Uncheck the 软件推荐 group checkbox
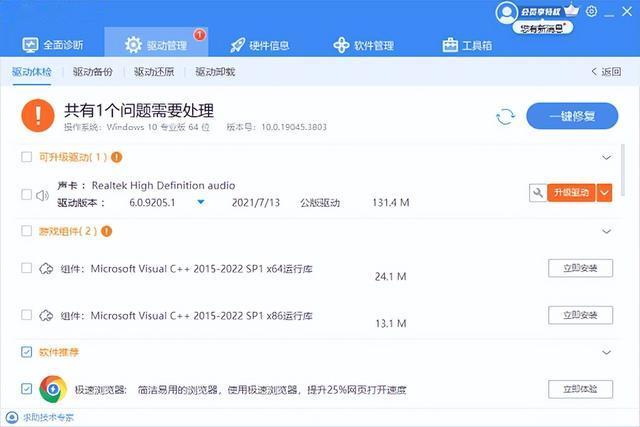Image resolution: width=640 pixels, height=427 pixels. click(27, 352)
